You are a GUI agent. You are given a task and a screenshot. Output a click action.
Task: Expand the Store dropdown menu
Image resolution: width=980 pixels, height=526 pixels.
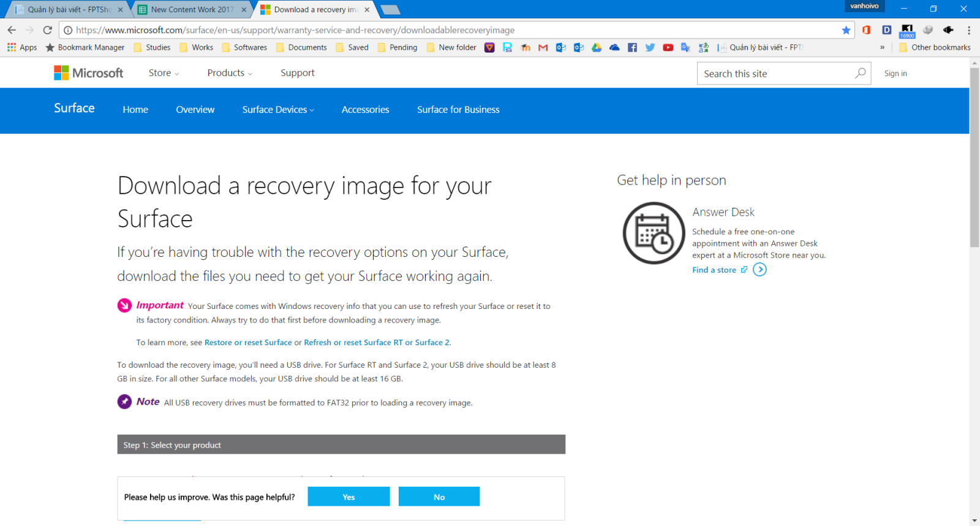[x=164, y=73]
